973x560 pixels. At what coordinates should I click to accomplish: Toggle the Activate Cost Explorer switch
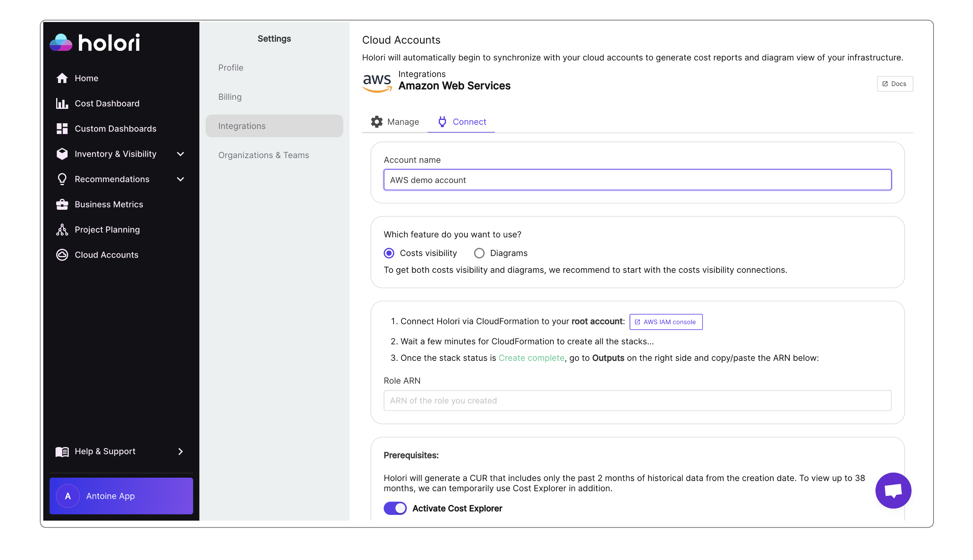pyautogui.click(x=395, y=508)
